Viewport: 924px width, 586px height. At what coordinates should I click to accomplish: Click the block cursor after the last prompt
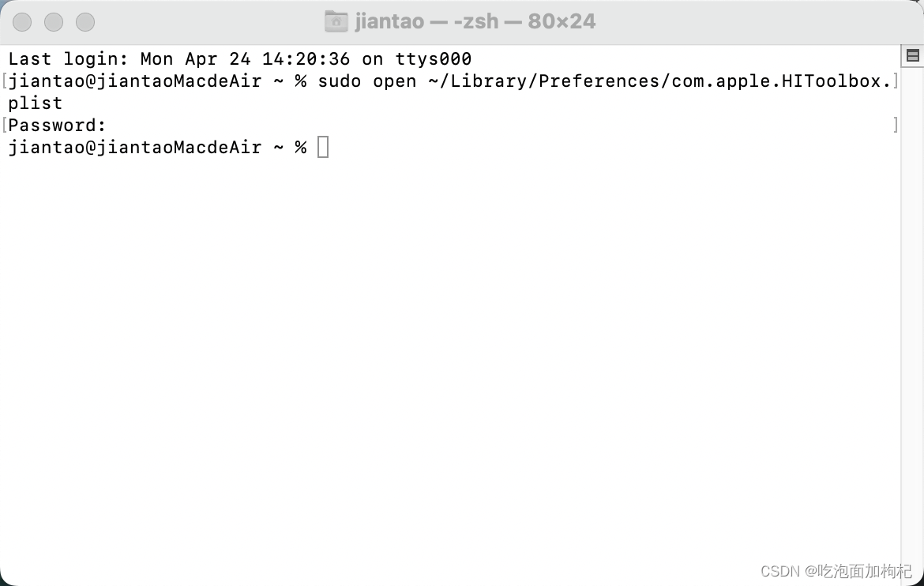pyautogui.click(x=323, y=147)
